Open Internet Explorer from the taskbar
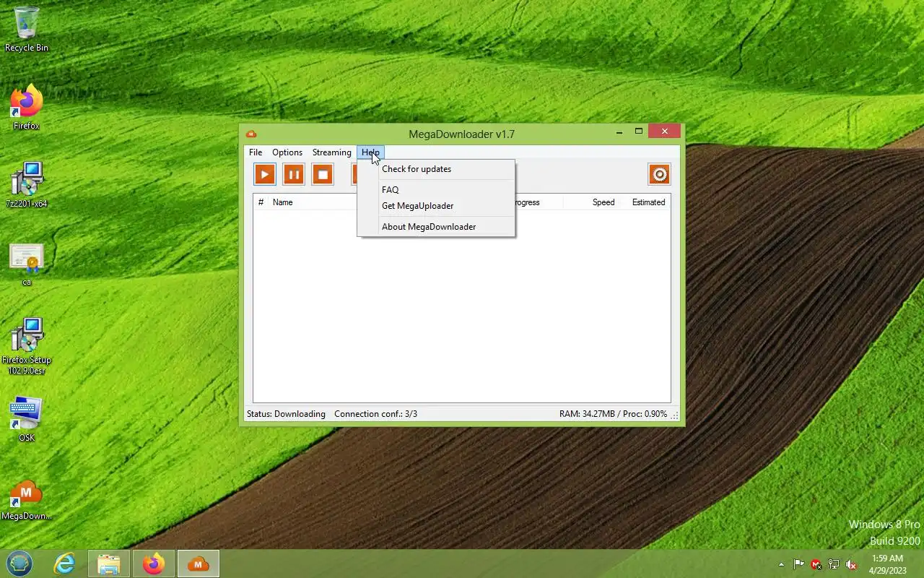 tap(65, 564)
